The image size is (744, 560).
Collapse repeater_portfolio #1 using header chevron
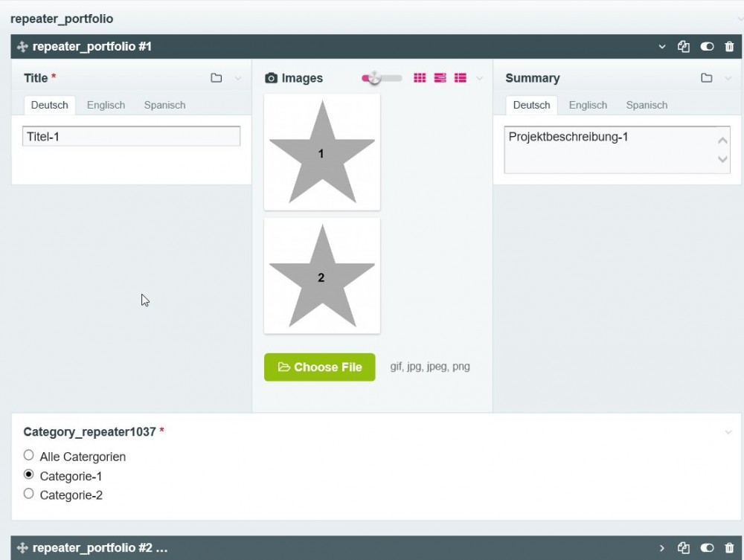click(662, 47)
